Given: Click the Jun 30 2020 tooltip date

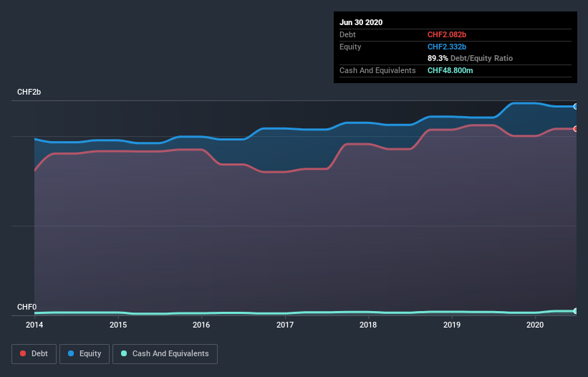Looking at the screenshot, I should [361, 22].
